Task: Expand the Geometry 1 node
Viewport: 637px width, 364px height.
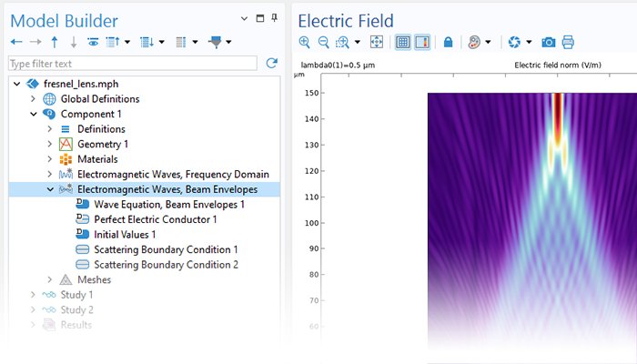Action: pos(49,144)
